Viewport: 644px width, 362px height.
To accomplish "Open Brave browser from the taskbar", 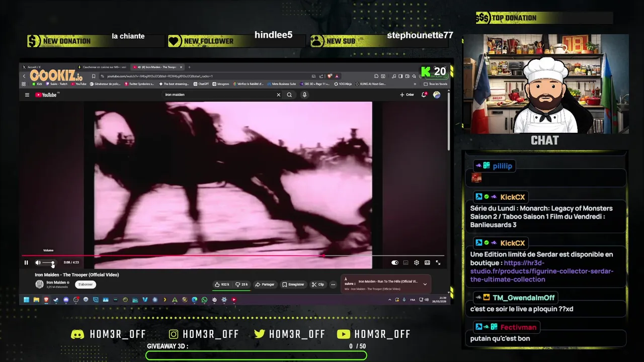I will click(x=46, y=300).
